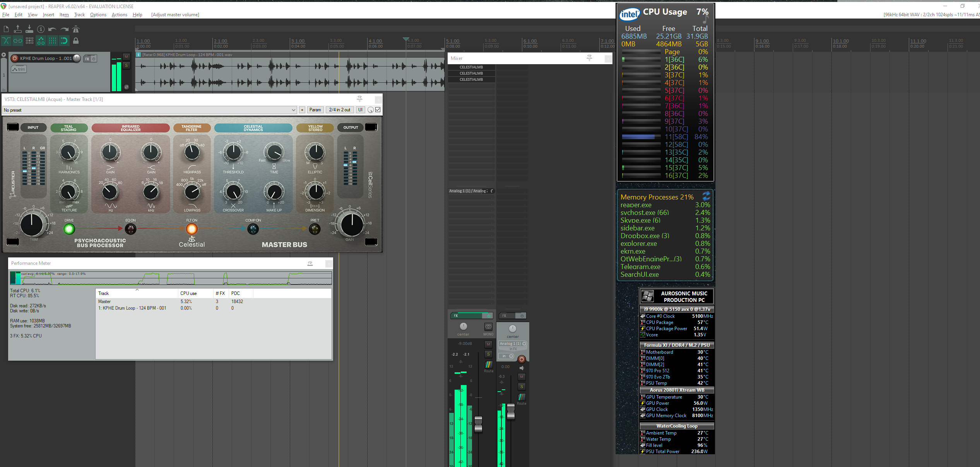Open the Actions menu

tap(120, 15)
